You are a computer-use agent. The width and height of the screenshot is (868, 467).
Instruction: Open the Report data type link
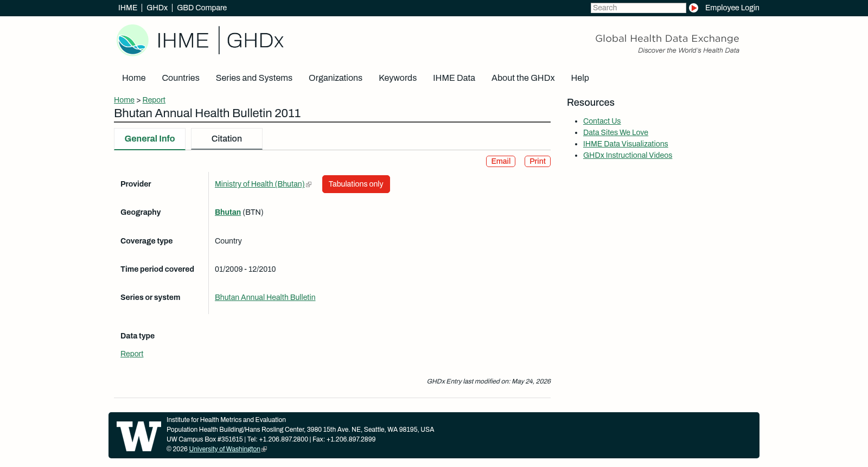click(132, 354)
